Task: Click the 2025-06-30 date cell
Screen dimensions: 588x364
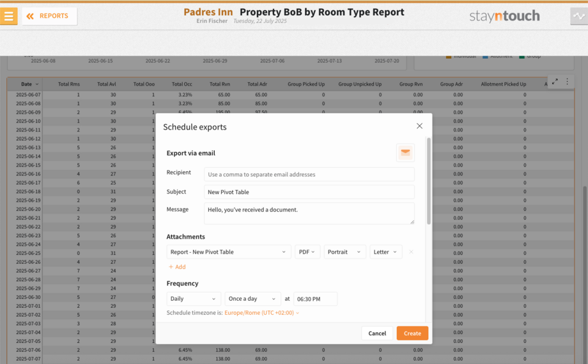Action: tap(28, 297)
